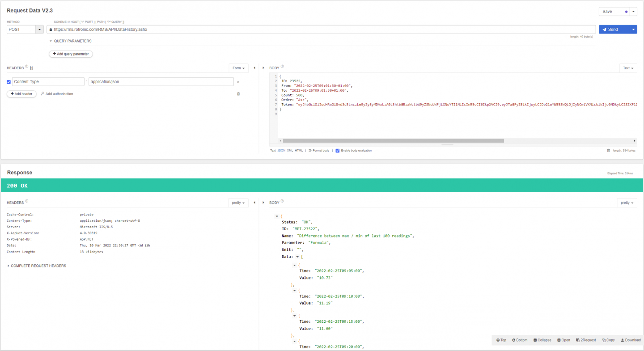This screenshot has width=644, height=351.
Task: Click request body scroll right arrow
Action: pyautogui.click(x=635, y=140)
